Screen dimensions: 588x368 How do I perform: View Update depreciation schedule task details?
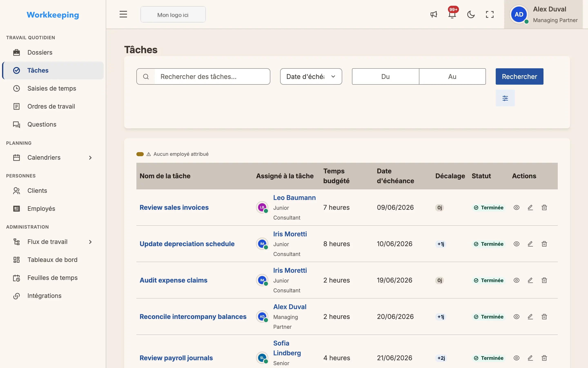click(517, 244)
